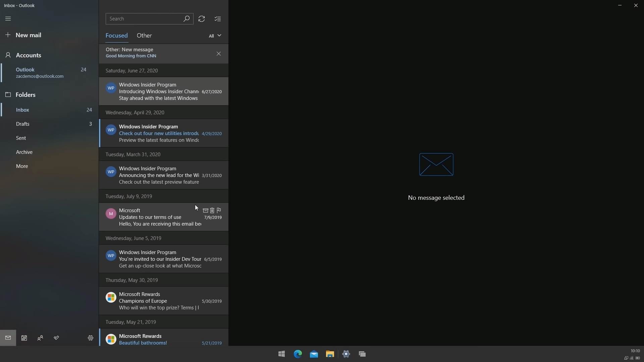This screenshot has width=644, height=362.
Task: Delete the Microsoft terms of use email
Action: tap(212, 210)
